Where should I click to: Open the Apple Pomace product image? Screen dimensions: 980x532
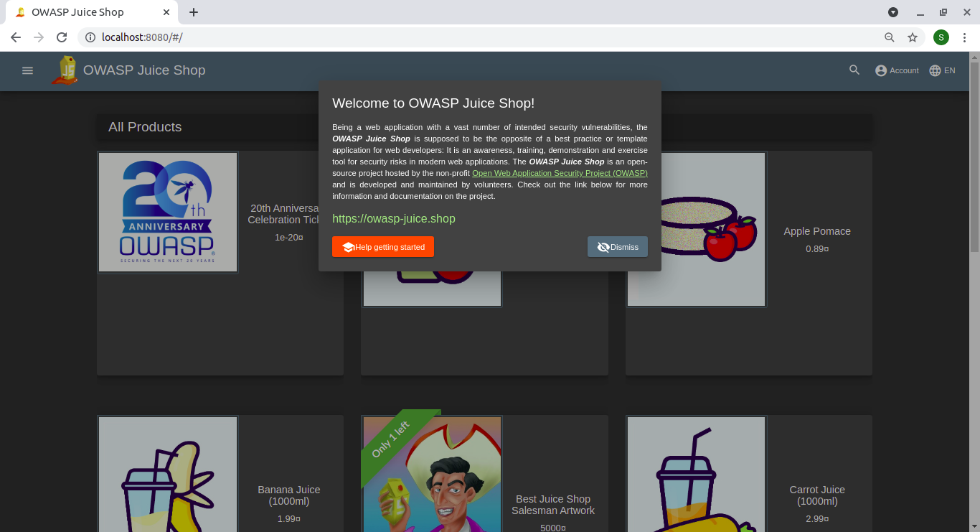pos(696,229)
